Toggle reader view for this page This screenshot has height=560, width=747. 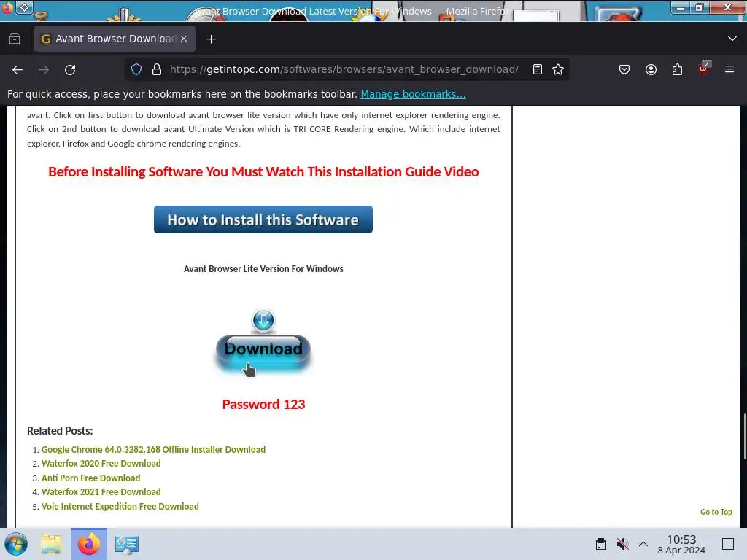pyautogui.click(x=538, y=69)
